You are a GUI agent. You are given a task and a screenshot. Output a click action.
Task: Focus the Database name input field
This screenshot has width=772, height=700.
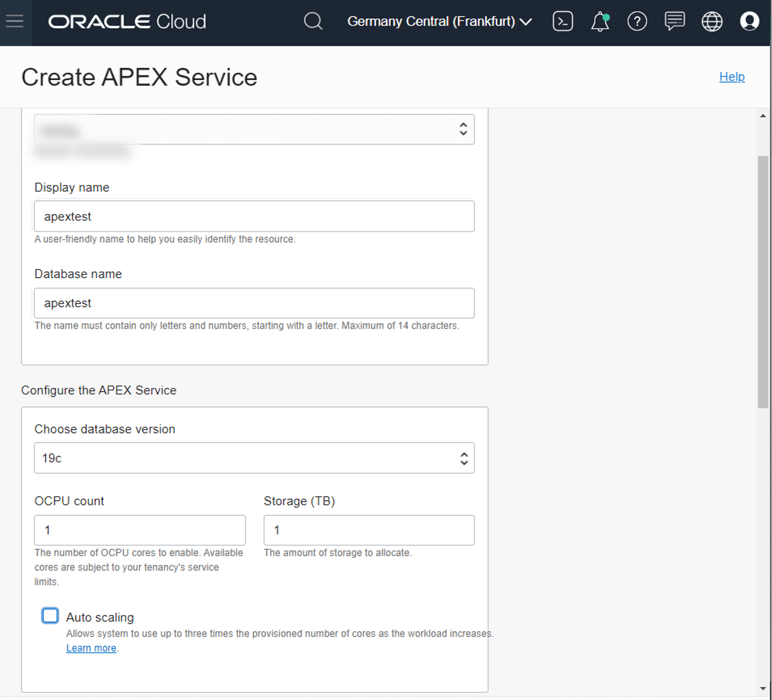[x=254, y=303]
